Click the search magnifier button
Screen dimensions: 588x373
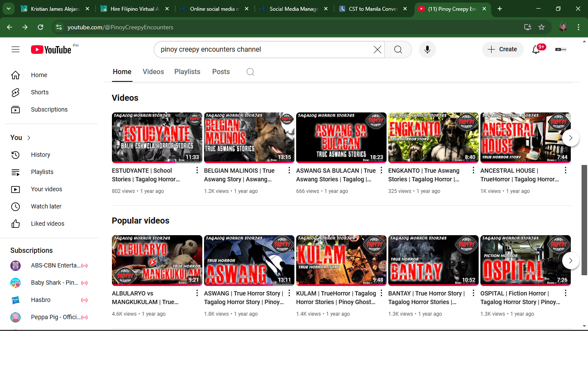tap(398, 50)
